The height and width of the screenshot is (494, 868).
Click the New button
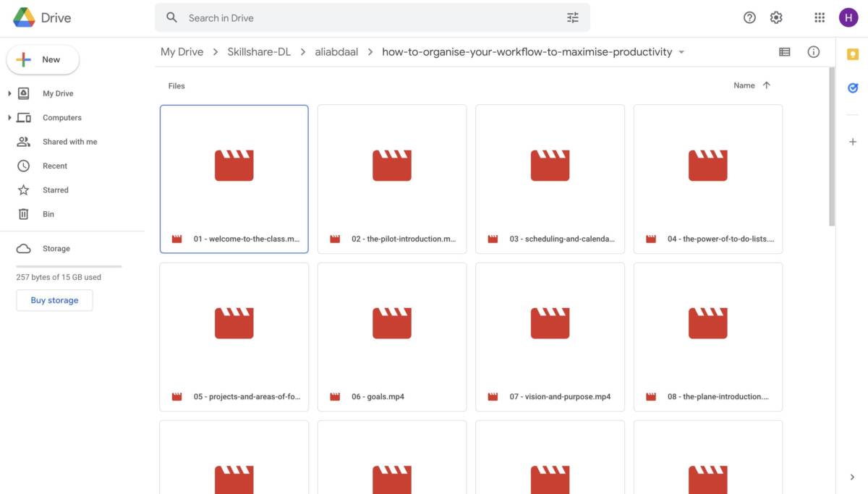click(x=43, y=59)
